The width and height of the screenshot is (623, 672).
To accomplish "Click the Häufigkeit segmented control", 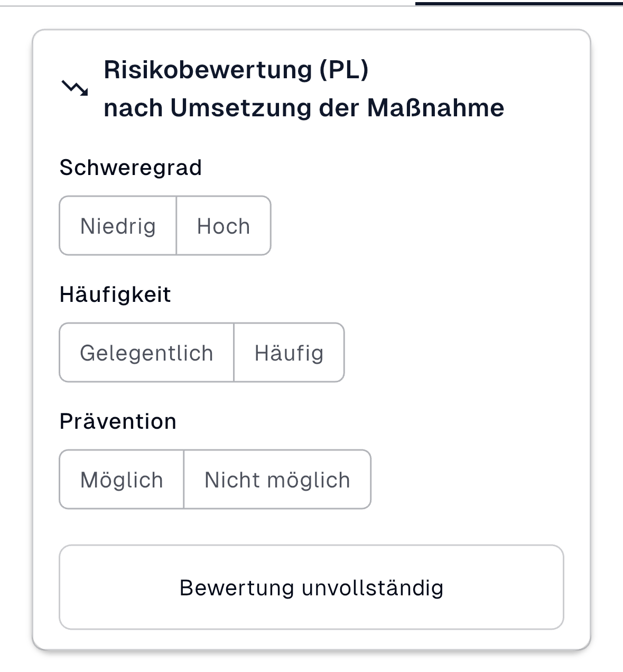I will (x=202, y=353).
